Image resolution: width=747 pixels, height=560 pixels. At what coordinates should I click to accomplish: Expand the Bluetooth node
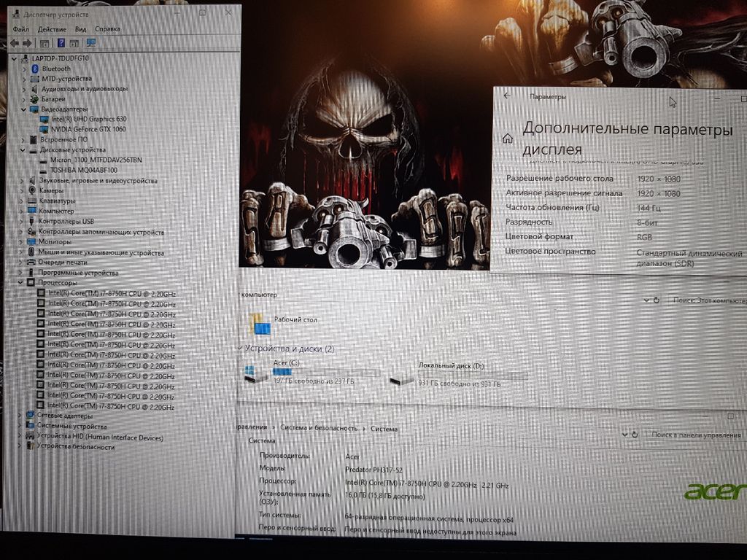tap(24, 69)
